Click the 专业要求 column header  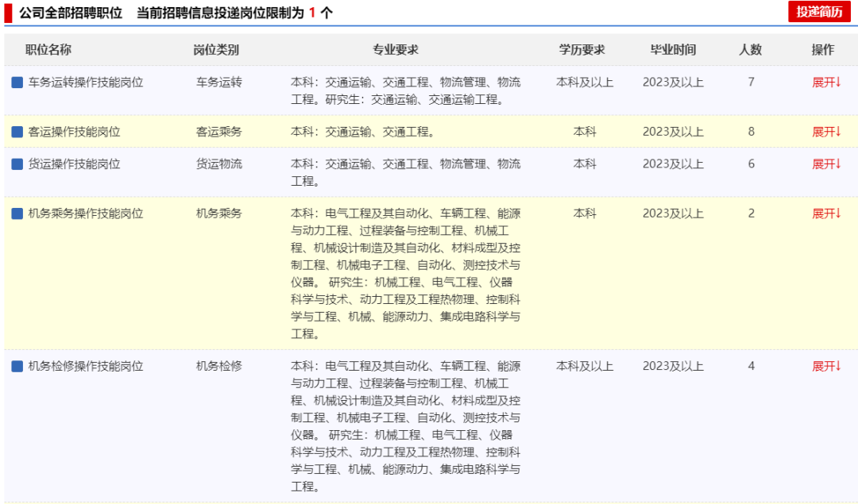(396, 50)
